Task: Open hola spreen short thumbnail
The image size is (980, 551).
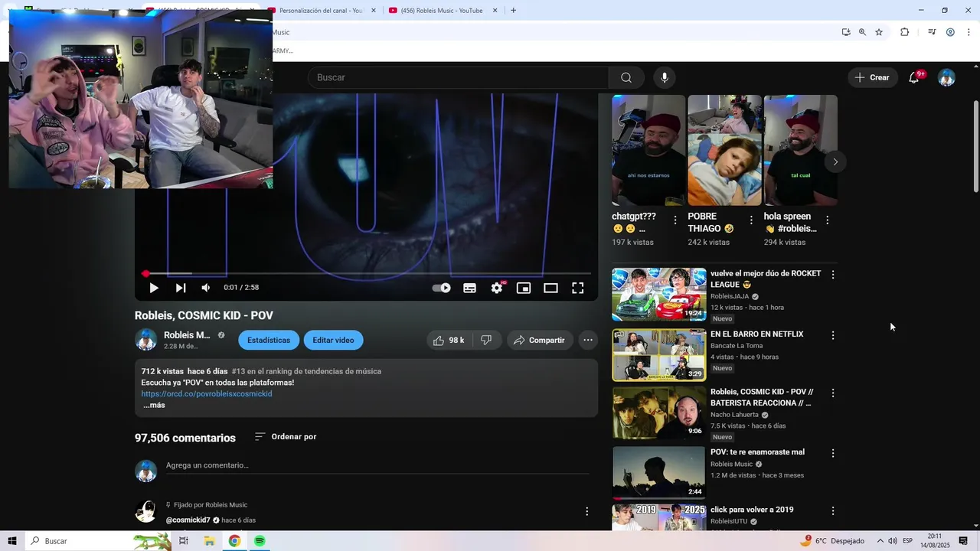Action: (800, 150)
